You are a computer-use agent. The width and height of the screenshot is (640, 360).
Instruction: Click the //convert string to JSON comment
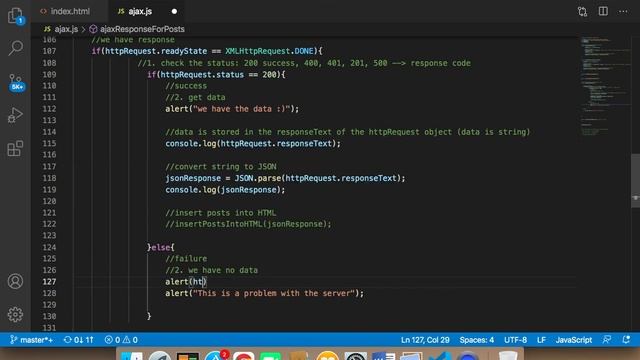(x=221, y=167)
